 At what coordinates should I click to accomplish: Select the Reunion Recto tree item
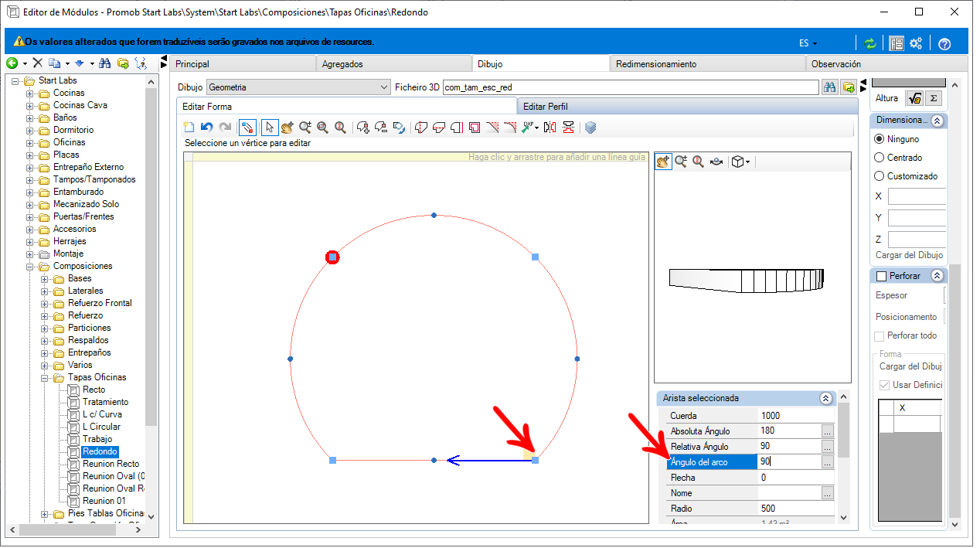[x=111, y=464]
